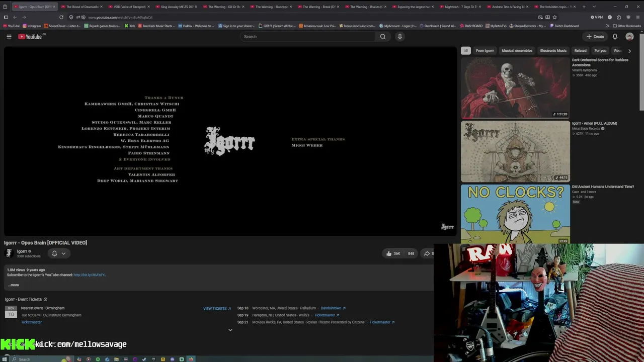Select the All filter chip

[x=466, y=50]
